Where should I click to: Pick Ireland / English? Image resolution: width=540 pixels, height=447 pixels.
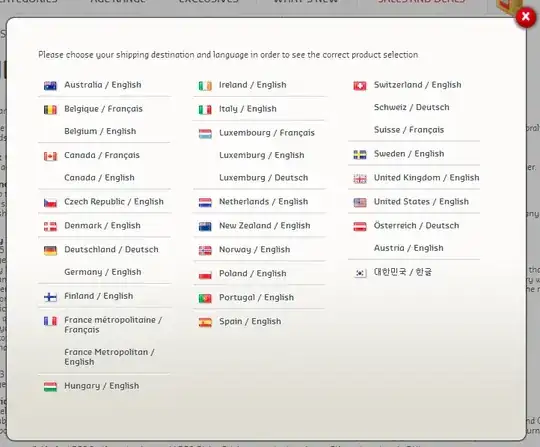click(x=253, y=85)
